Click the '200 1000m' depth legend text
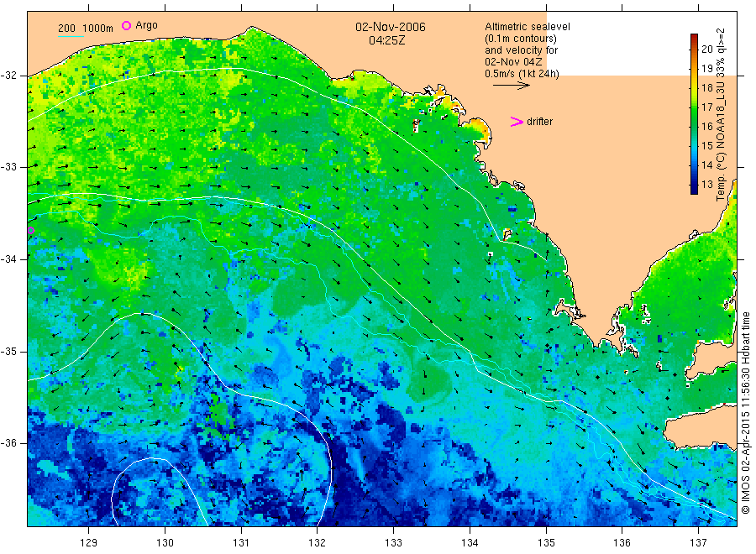756x554 pixels. coord(86,29)
